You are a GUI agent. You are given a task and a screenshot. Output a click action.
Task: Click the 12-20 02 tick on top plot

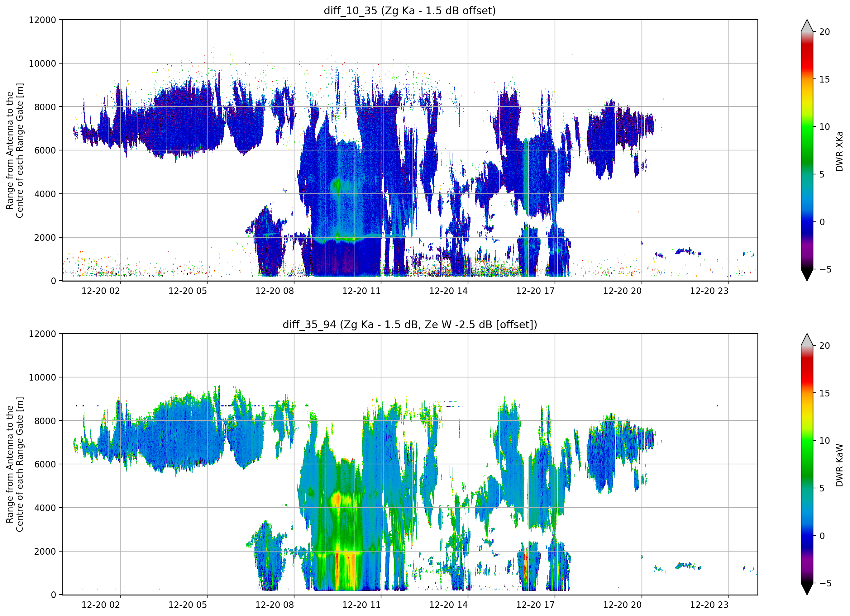point(100,291)
